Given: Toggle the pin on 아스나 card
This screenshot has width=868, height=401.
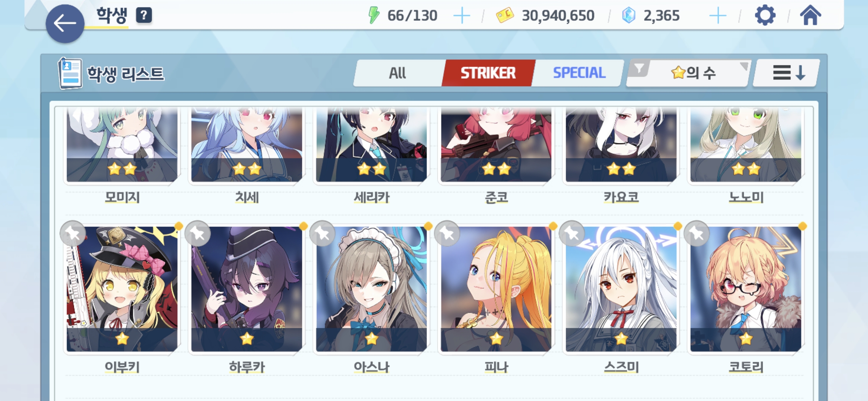Looking at the screenshot, I should click(322, 233).
